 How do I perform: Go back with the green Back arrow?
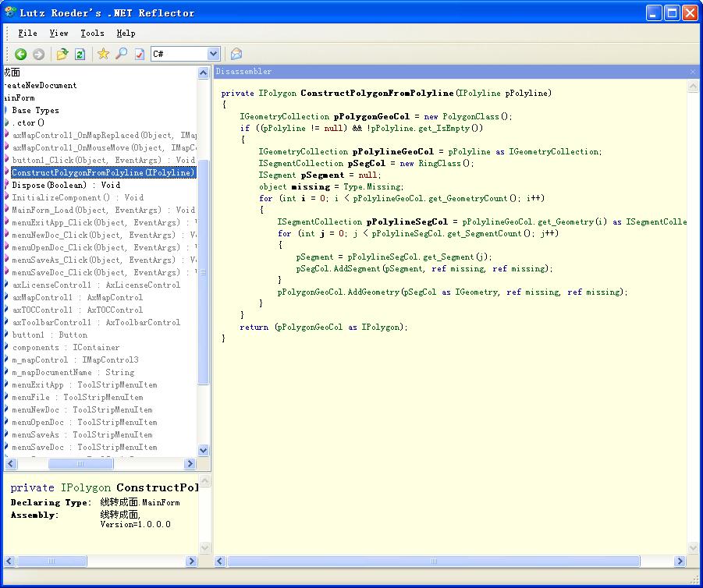[20, 55]
